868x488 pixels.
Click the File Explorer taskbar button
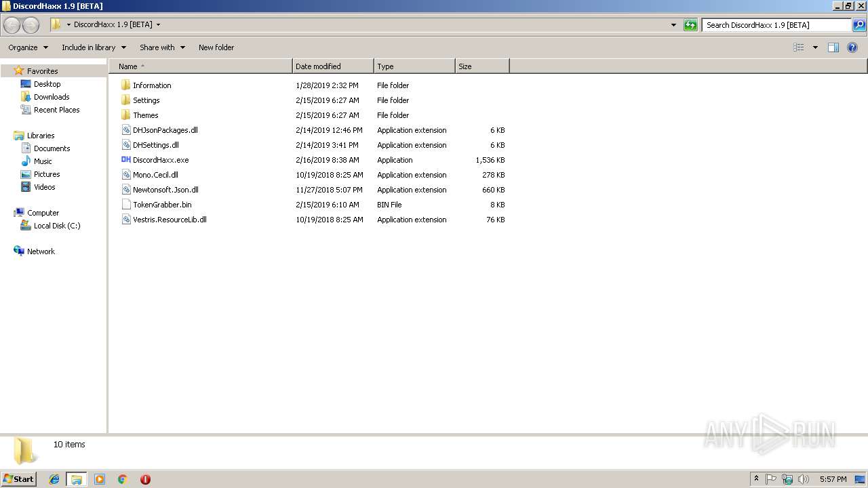pos(77,479)
